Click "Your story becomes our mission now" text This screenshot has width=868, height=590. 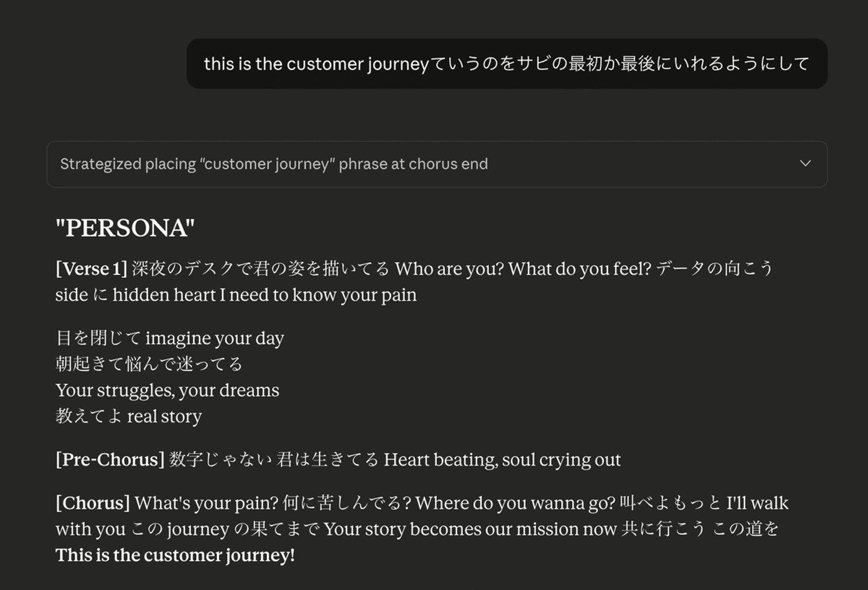pyautogui.click(x=470, y=529)
